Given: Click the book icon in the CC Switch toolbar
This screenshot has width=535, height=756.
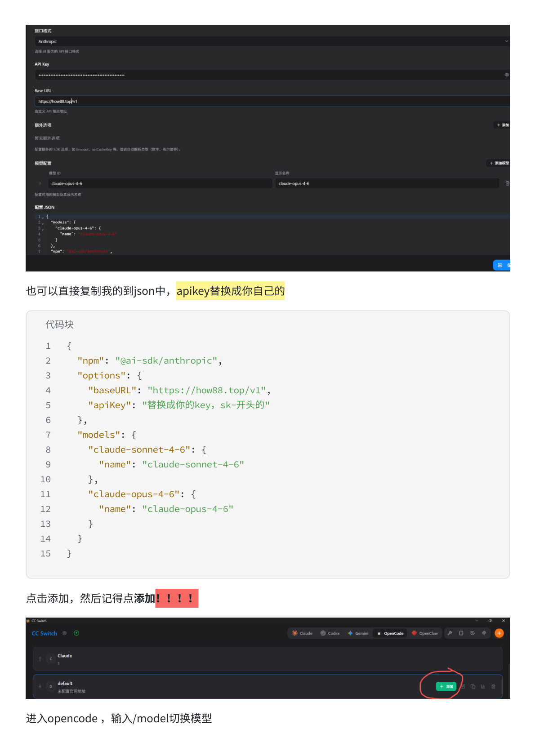Looking at the screenshot, I should tap(461, 633).
